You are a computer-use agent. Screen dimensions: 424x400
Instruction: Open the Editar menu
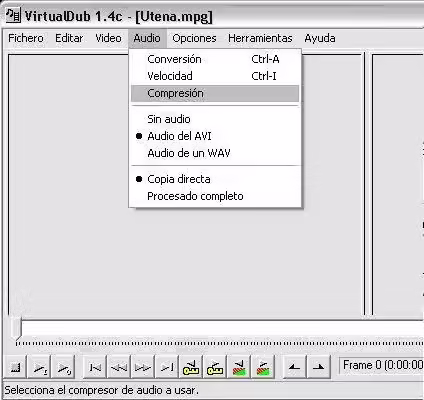click(69, 38)
